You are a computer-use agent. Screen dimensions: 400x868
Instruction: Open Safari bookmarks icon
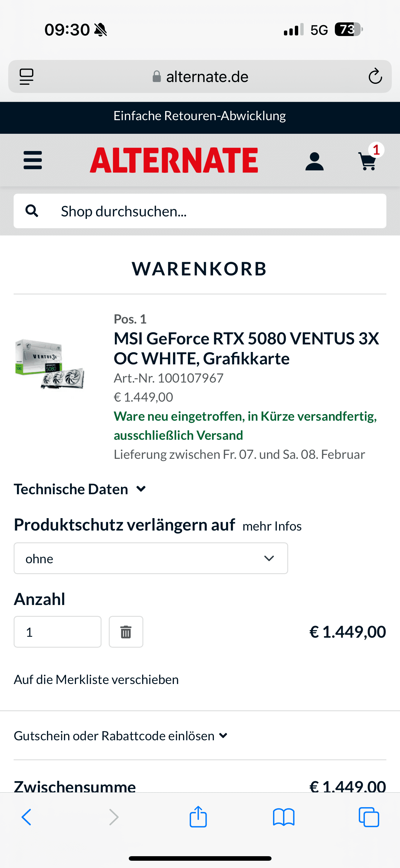coord(284,817)
